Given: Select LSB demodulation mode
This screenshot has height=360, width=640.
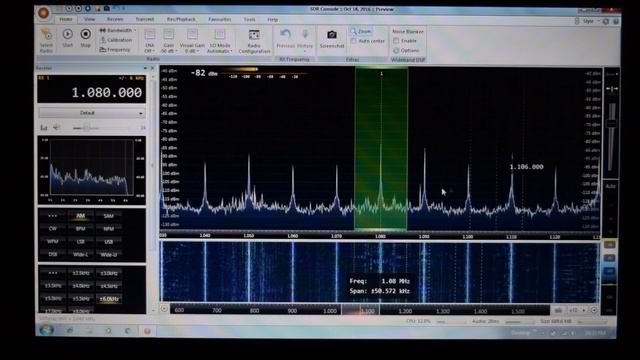Looking at the screenshot, I should [81, 242].
